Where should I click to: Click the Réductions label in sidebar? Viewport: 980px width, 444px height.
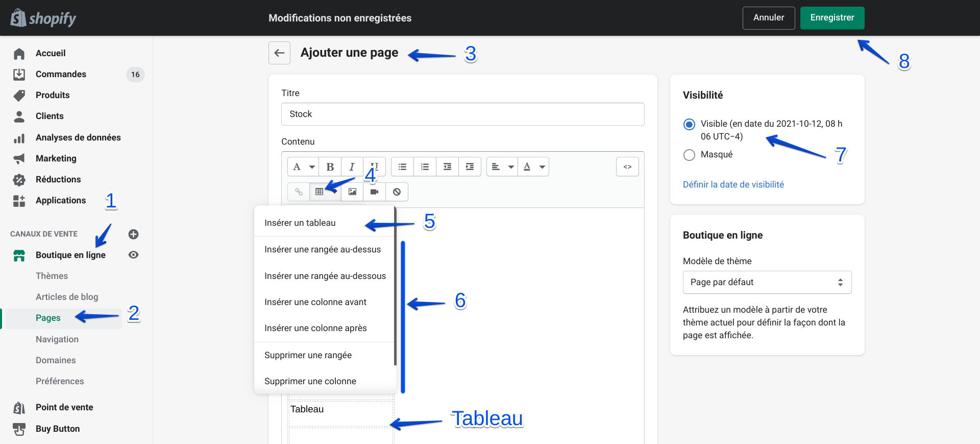(58, 179)
